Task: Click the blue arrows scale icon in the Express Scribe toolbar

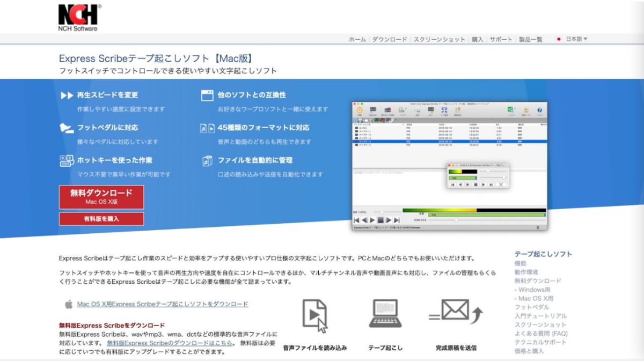Action: click(x=444, y=110)
